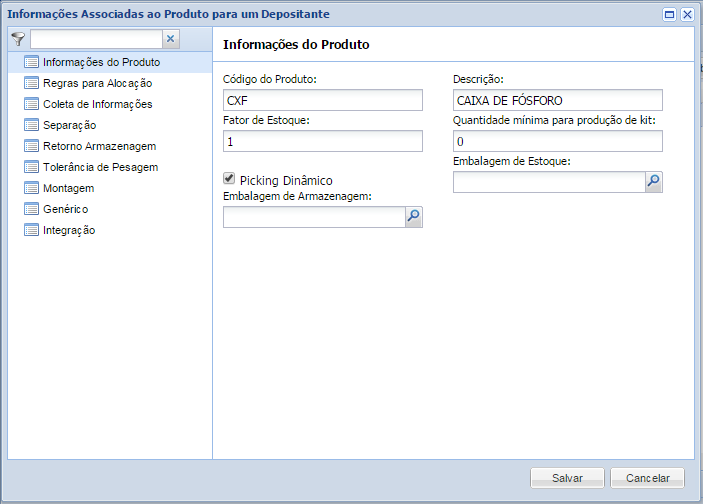
Task: Click the Cancelar button
Action: pyautogui.click(x=647, y=478)
